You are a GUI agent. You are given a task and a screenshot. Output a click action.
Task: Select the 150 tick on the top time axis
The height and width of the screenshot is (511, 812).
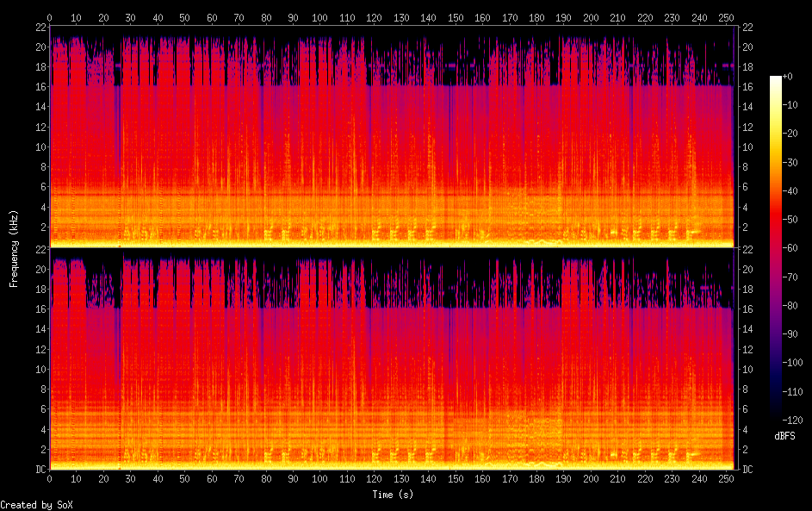456,17
